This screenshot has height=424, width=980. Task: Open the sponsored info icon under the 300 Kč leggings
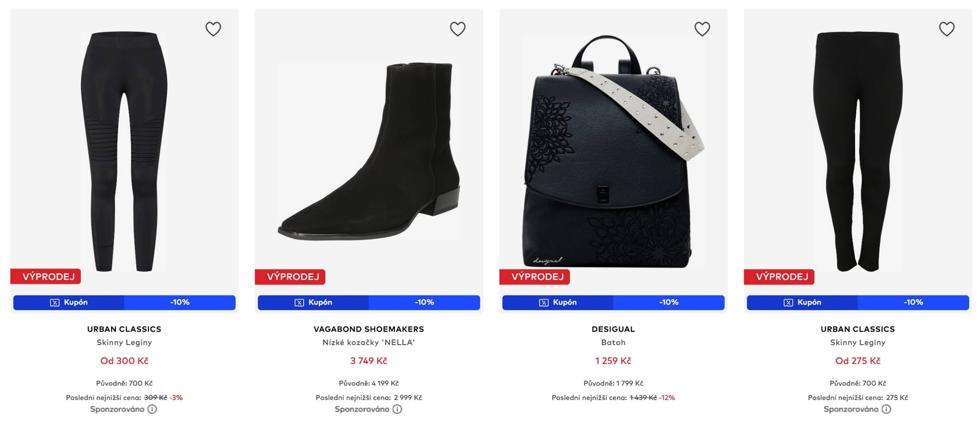(152, 409)
